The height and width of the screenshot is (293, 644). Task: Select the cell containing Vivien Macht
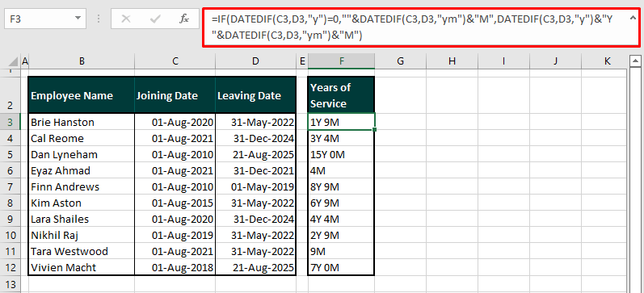[x=82, y=268]
